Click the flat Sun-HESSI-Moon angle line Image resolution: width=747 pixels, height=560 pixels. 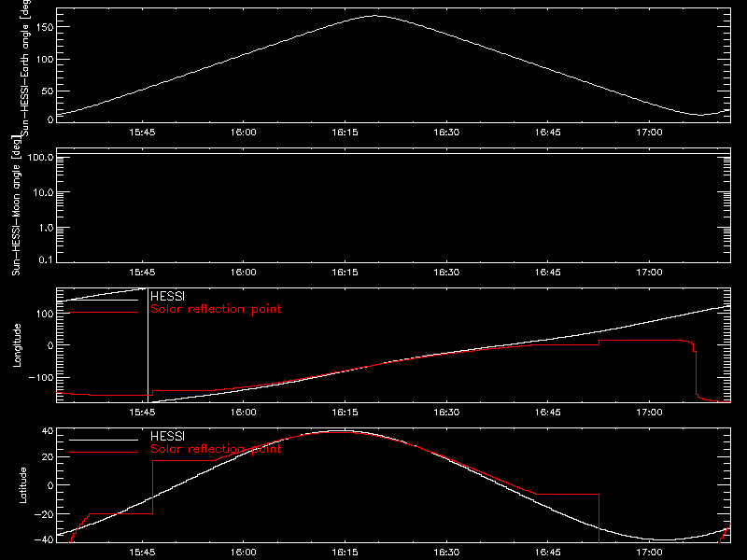393,154
